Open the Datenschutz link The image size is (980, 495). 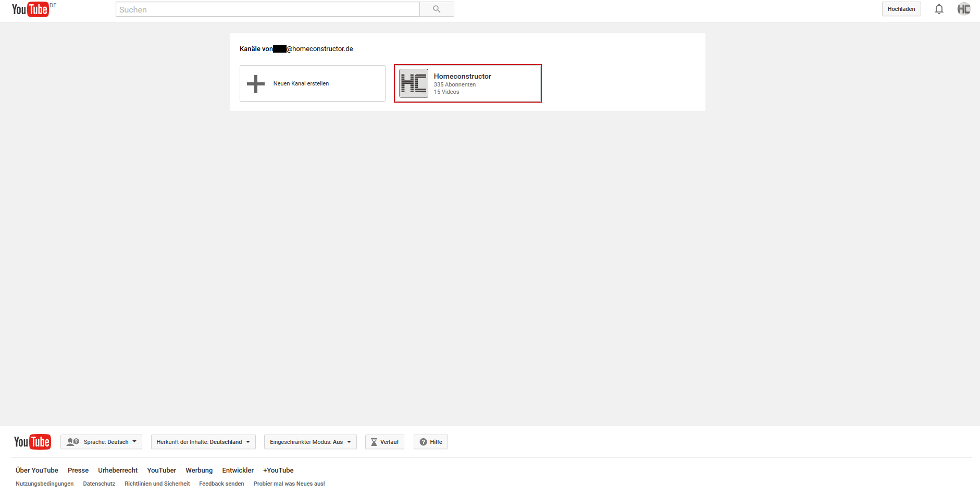pyautogui.click(x=99, y=484)
